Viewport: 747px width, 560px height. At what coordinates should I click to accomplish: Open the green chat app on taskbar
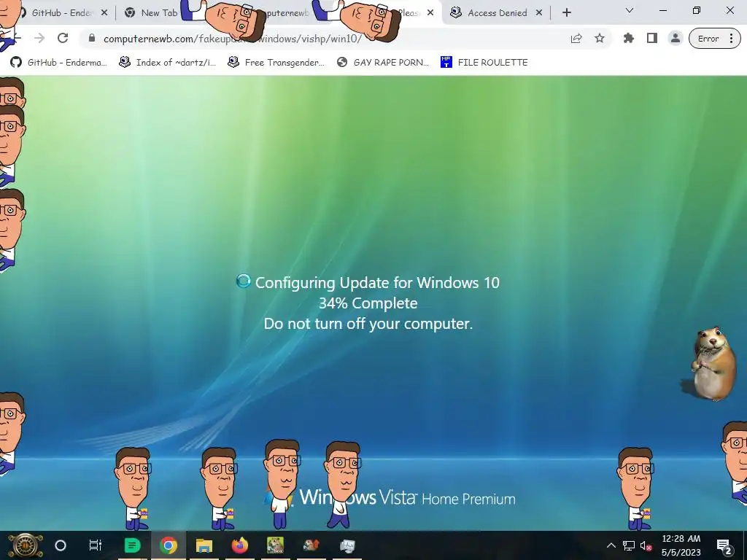pyautogui.click(x=132, y=545)
